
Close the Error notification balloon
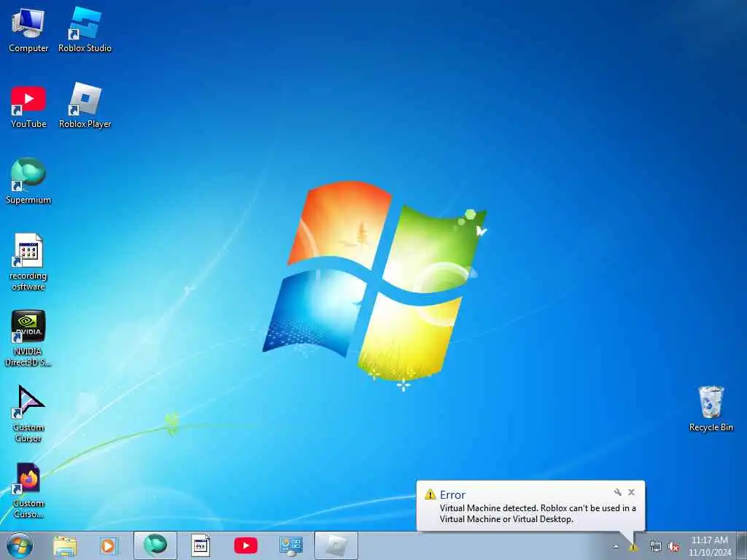coord(631,492)
